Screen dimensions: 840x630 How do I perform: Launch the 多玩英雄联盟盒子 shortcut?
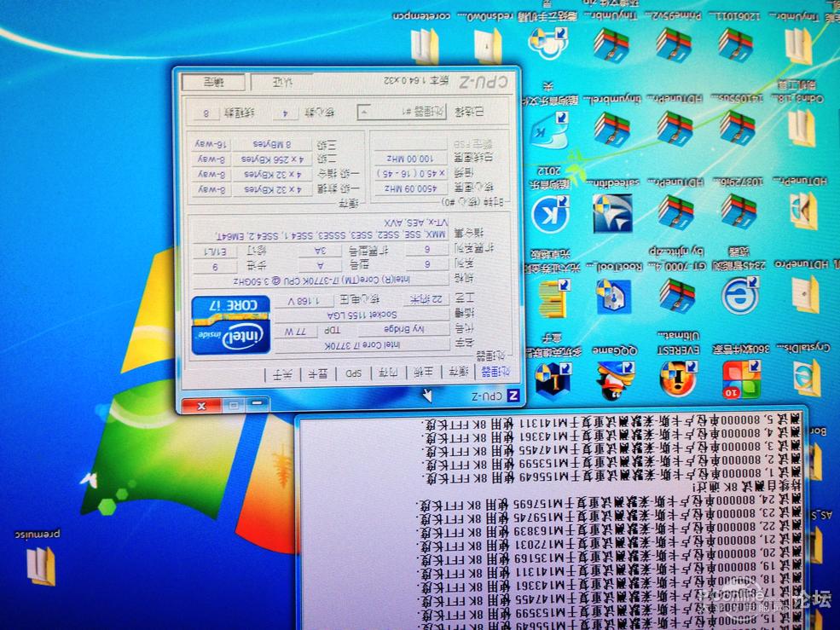pos(552,379)
